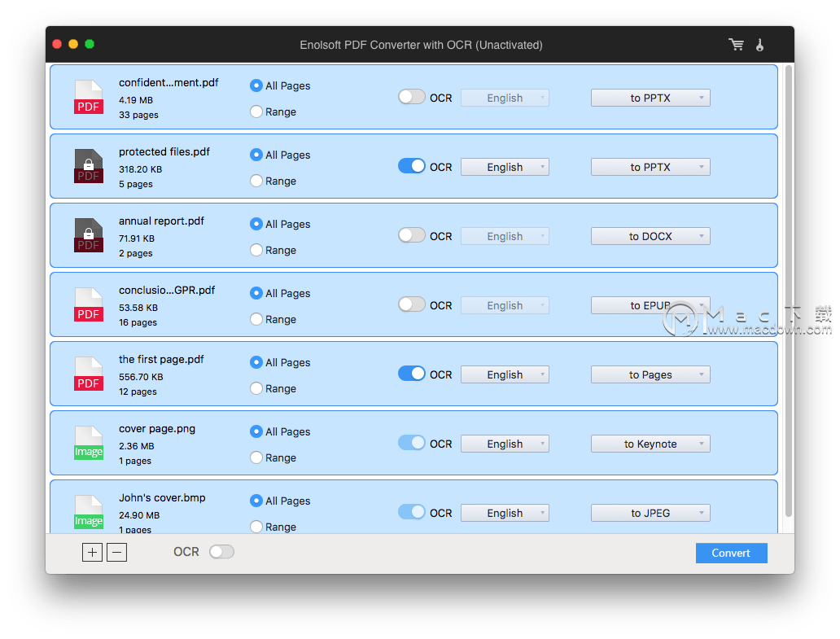Click the Image icon for John's cover.bmp

[89, 511]
